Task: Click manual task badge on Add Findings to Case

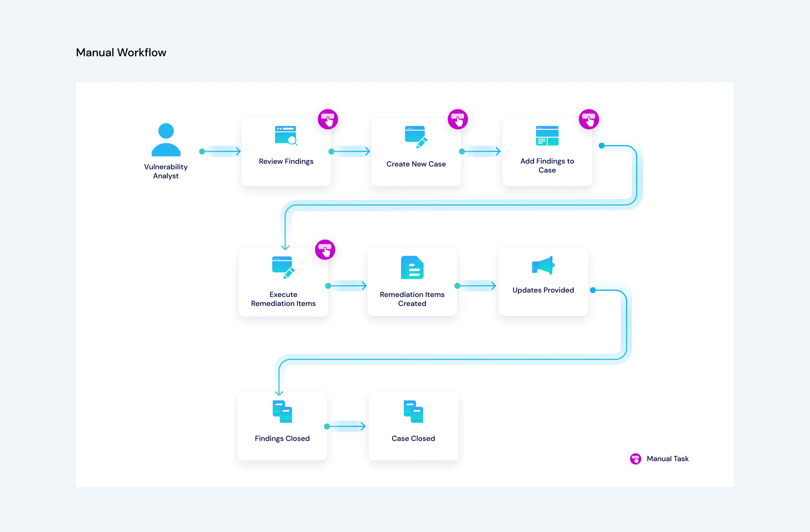Action: 589,120
